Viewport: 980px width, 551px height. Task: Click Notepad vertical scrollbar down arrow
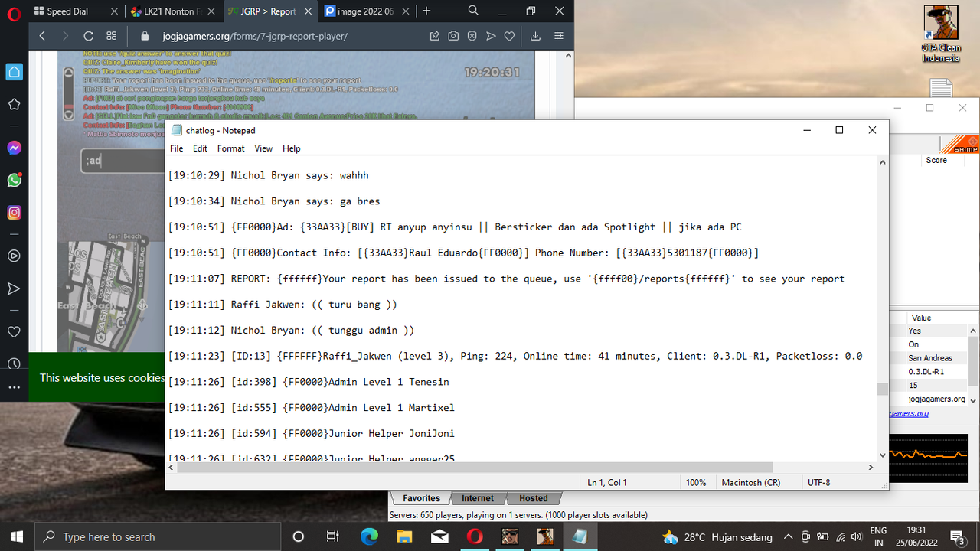(x=882, y=455)
